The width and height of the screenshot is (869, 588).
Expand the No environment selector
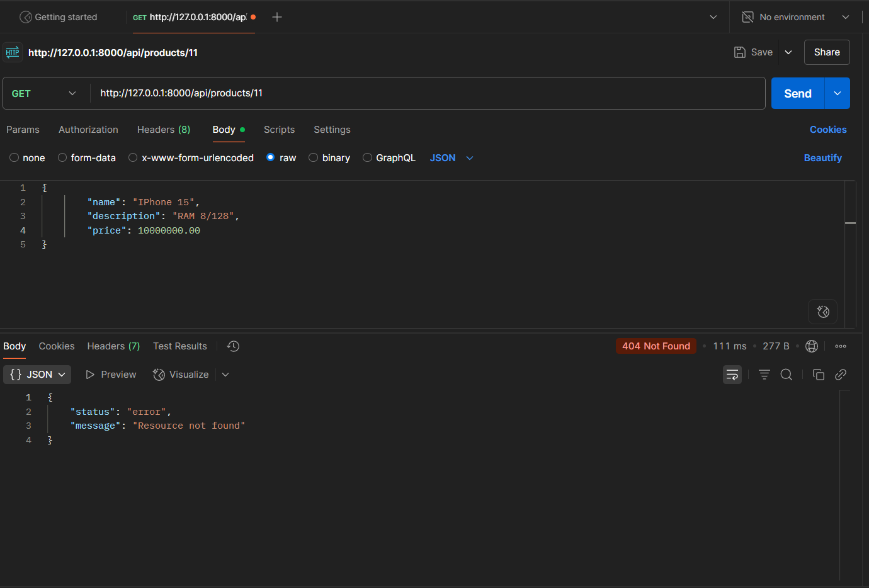[795, 17]
